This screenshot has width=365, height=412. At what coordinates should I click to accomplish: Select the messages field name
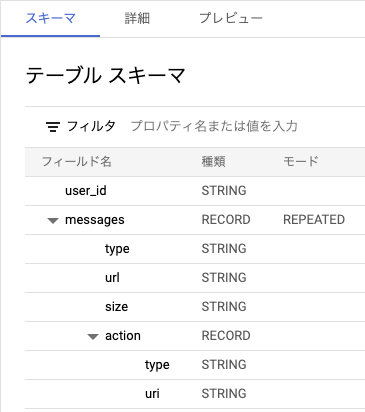point(95,220)
